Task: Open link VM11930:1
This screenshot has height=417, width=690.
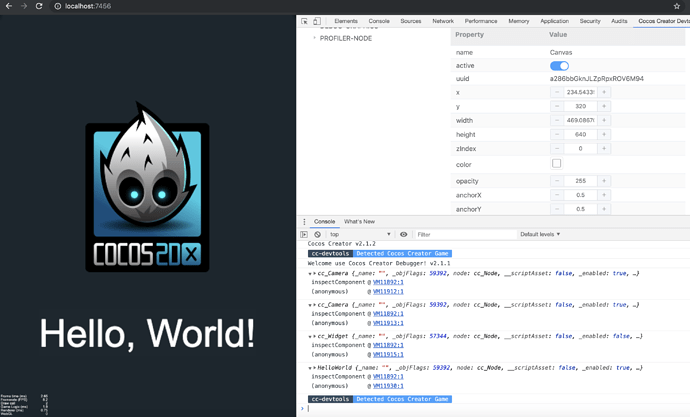Action: click(388, 386)
